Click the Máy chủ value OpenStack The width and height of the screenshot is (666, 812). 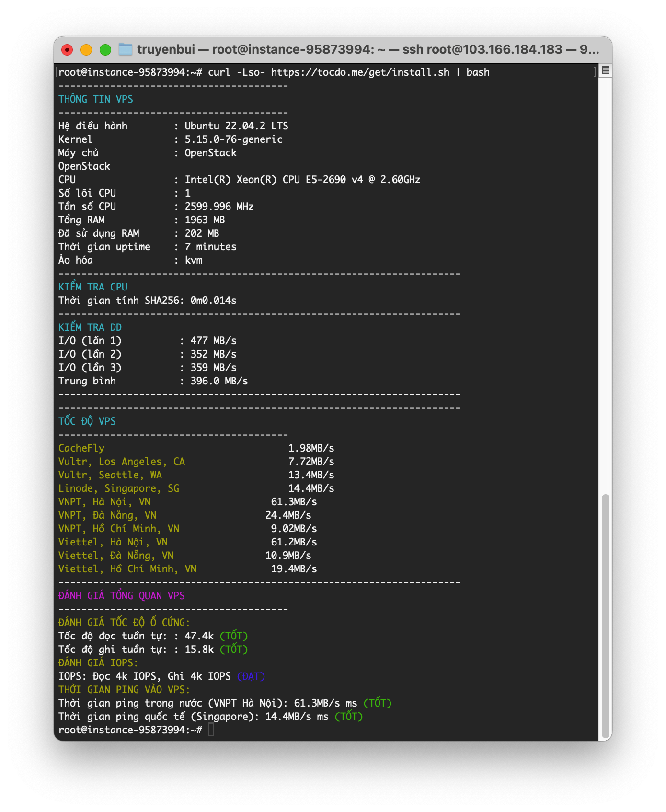pos(211,153)
